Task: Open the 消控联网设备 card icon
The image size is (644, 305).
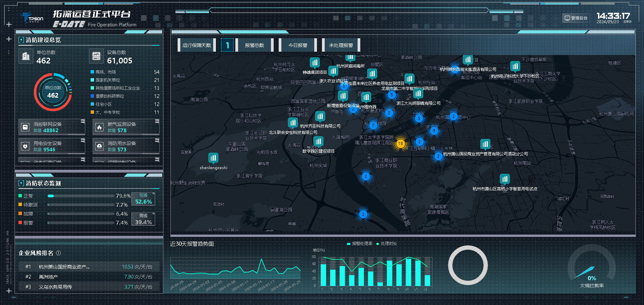Action: tap(25, 127)
